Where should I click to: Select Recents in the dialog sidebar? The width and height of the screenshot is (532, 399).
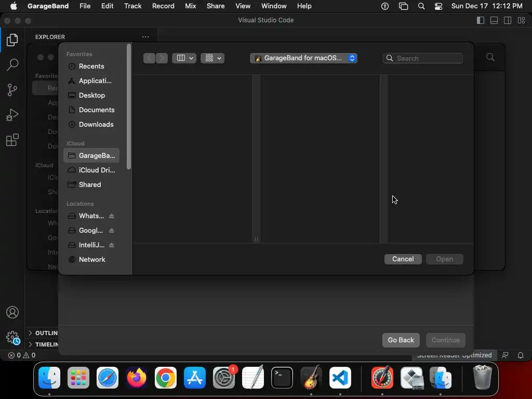pyautogui.click(x=91, y=66)
